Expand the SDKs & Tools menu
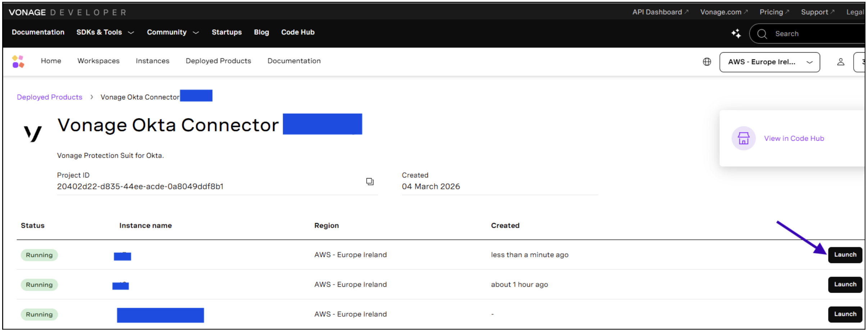Screen dimensions: 868x330 [x=105, y=32]
